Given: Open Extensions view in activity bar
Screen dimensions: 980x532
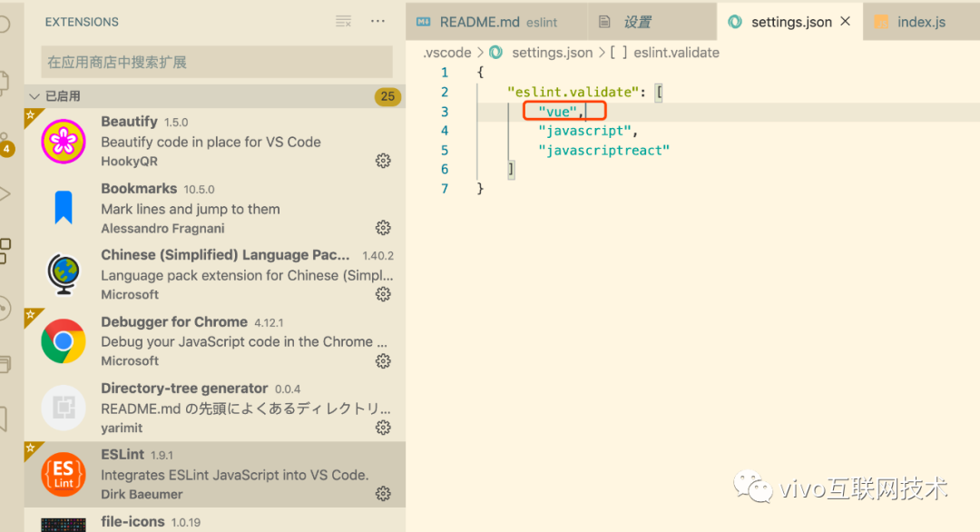Looking at the screenshot, I should pyautogui.click(x=5, y=251).
